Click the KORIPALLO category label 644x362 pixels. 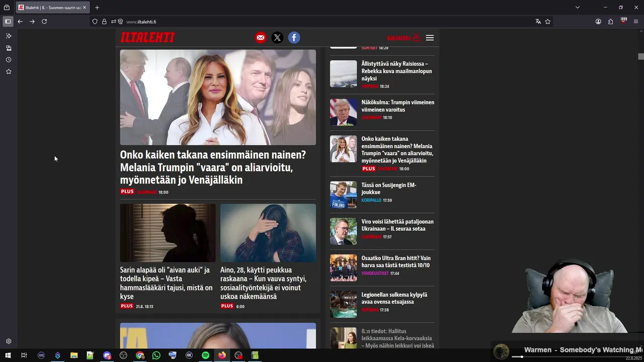pyautogui.click(x=371, y=200)
